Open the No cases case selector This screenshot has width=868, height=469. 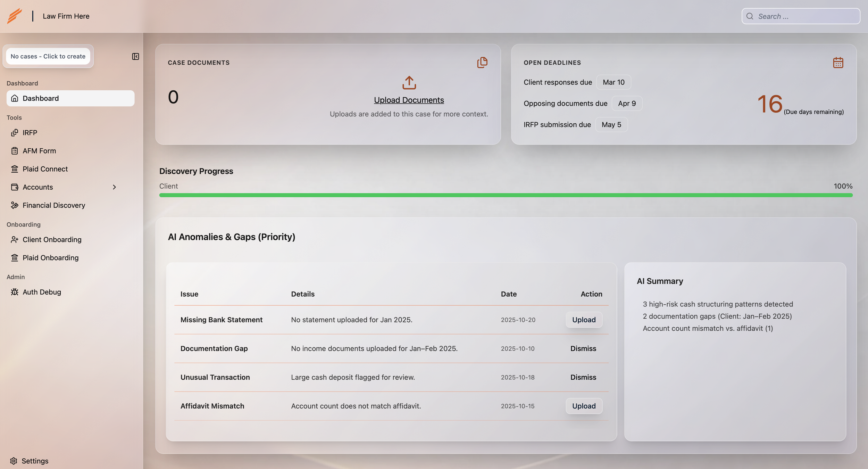[48, 56]
